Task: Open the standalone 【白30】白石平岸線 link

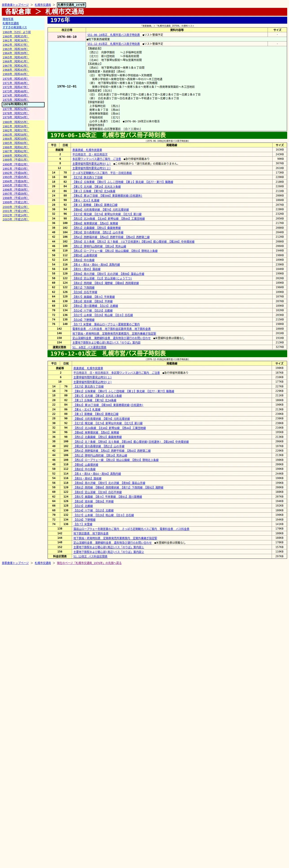Action: pos(85,292)
